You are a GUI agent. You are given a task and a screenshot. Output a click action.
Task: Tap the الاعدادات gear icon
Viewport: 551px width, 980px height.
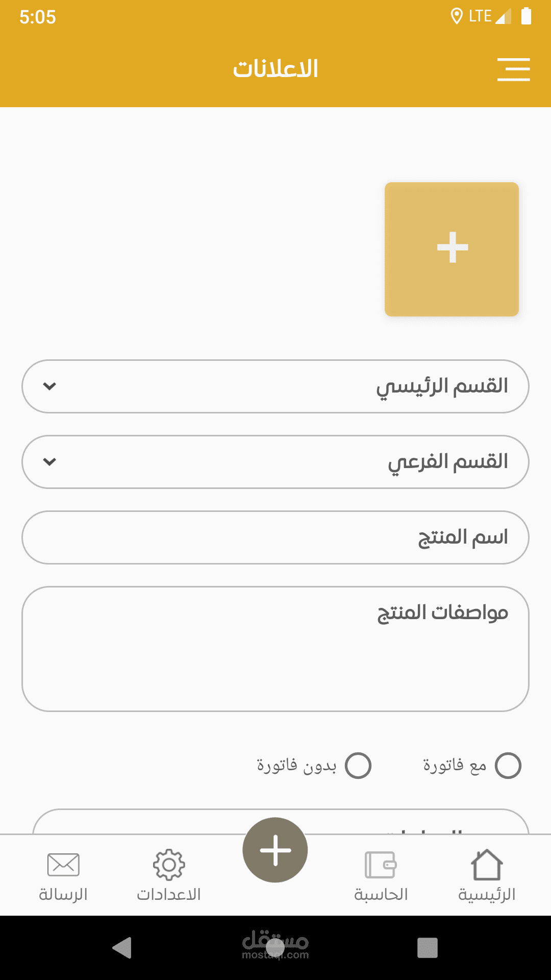tap(169, 865)
